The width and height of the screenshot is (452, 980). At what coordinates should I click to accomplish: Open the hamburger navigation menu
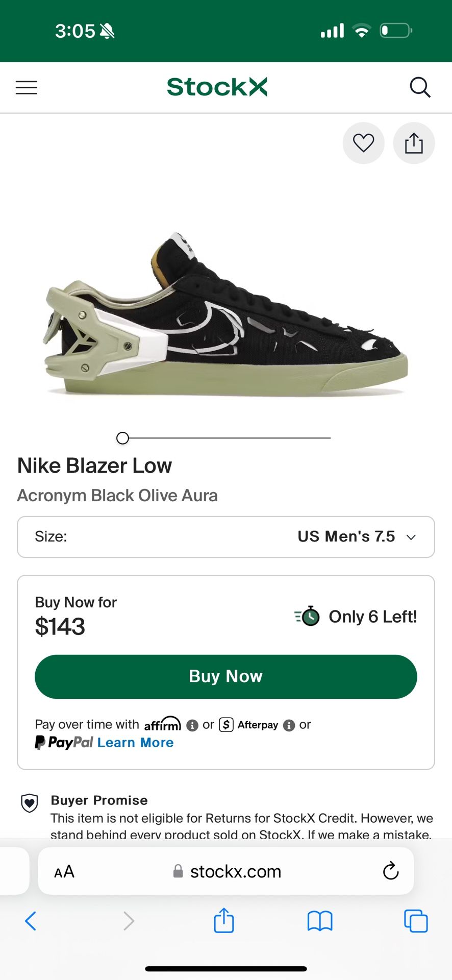(x=27, y=88)
